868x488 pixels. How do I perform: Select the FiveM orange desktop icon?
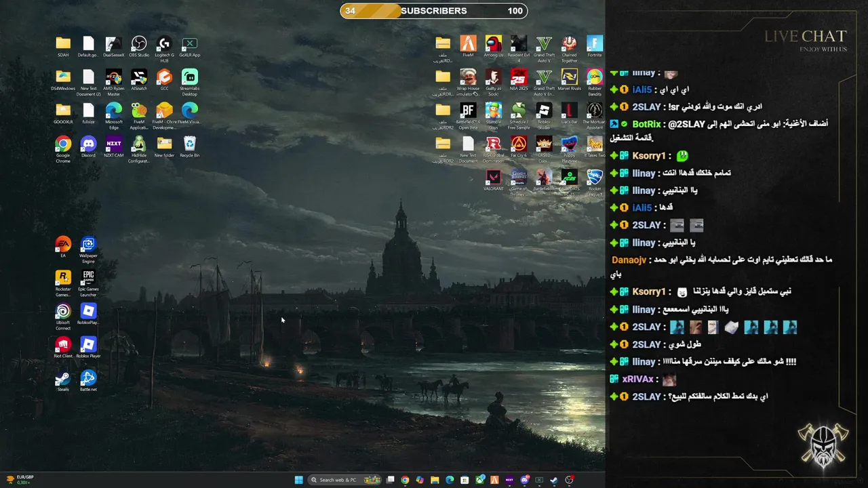pyautogui.click(x=468, y=47)
